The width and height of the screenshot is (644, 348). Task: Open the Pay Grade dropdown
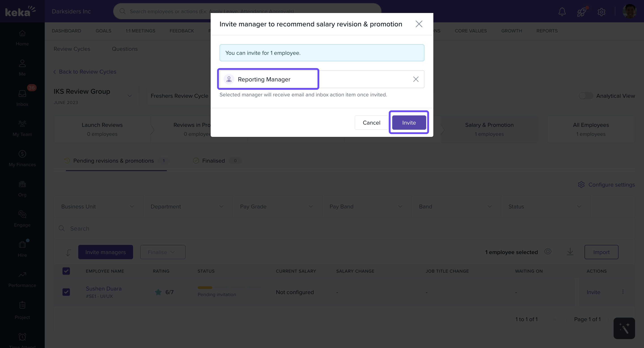277,206
